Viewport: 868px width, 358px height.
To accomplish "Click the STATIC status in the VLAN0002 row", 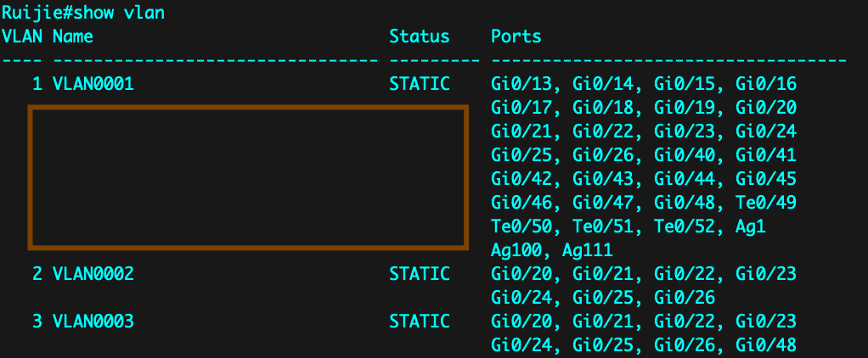I will click(x=420, y=274).
